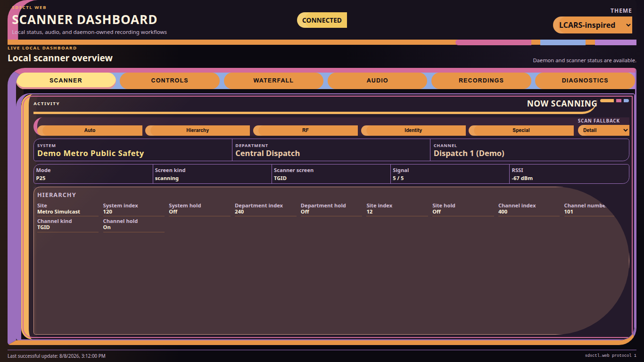Viewport: 644px width, 362px height.
Task: Click 'Daemon and scanner status are available.' message
Action: tap(585, 60)
